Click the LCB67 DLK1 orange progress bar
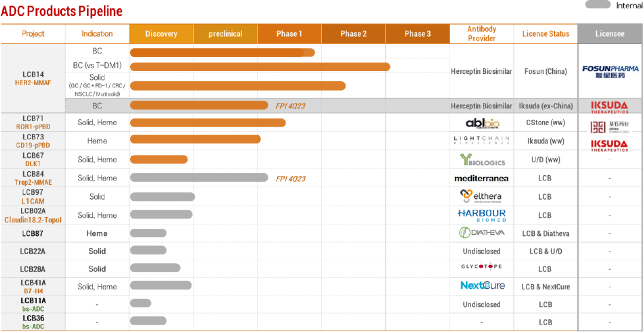The height and width of the screenshot is (333, 644). click(159, 160)
